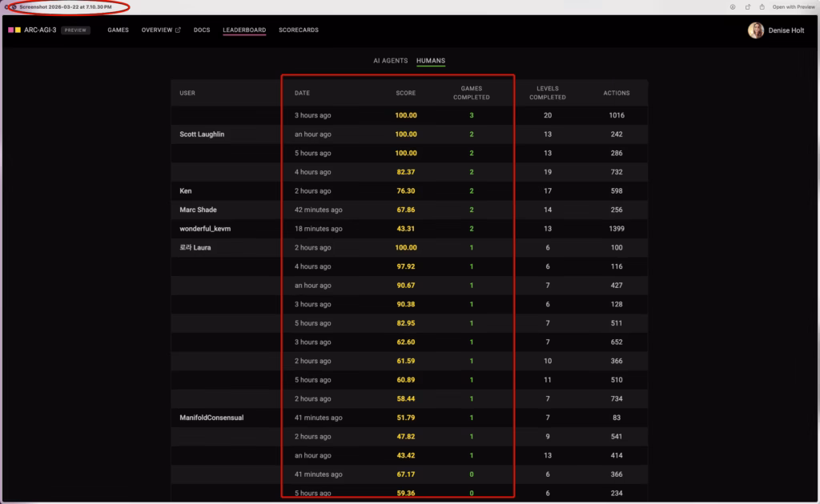Open the Scorecards navigation item
The height and width of the screenshot is (504, 820).
coord(298,30)
